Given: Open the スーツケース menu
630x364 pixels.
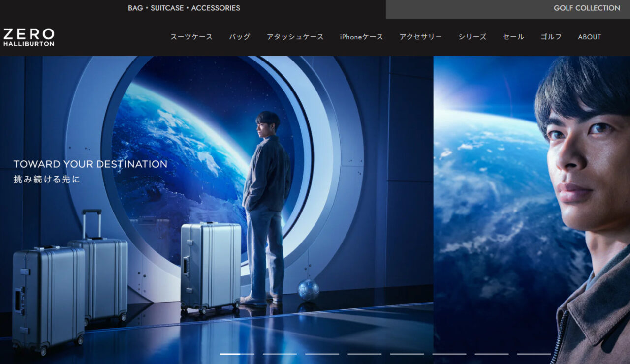Looking at the screenshot, I should point(191,37).
